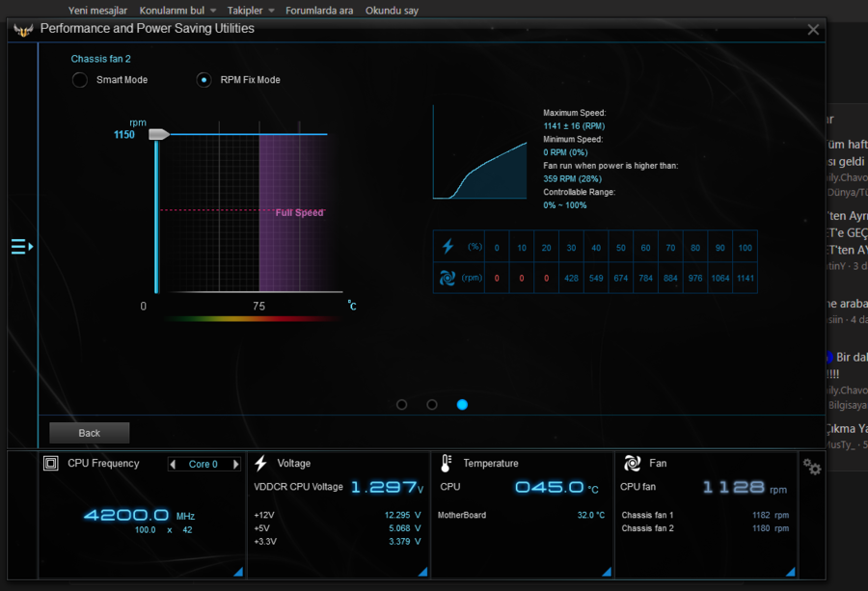868x591 pixels.
Task: Expand the Voltage panel corner arrow
Action: 423,572
